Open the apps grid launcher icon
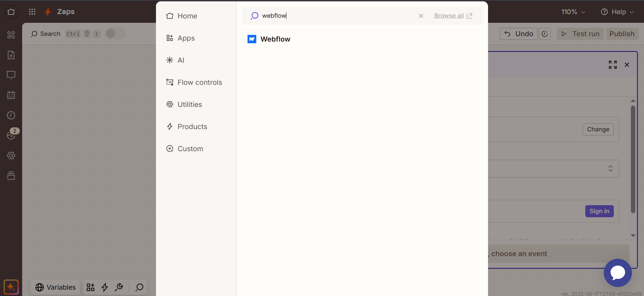 [32, 12]
